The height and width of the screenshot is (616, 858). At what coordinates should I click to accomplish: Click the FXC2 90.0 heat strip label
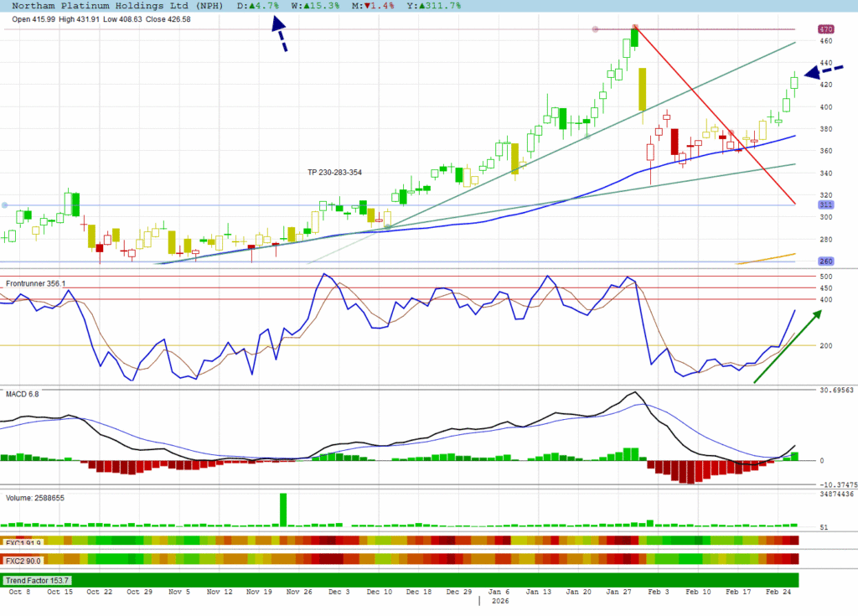coord(23,560)
